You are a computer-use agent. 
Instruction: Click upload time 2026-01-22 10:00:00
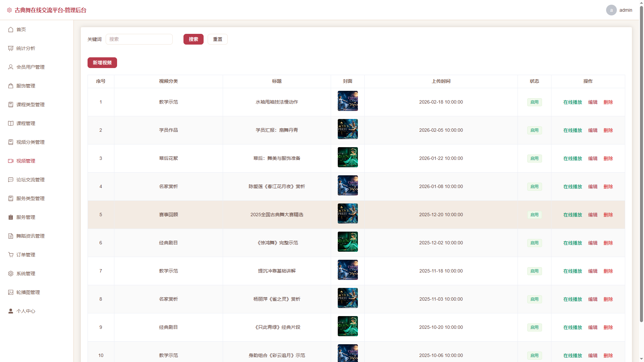tap(441, 158)
